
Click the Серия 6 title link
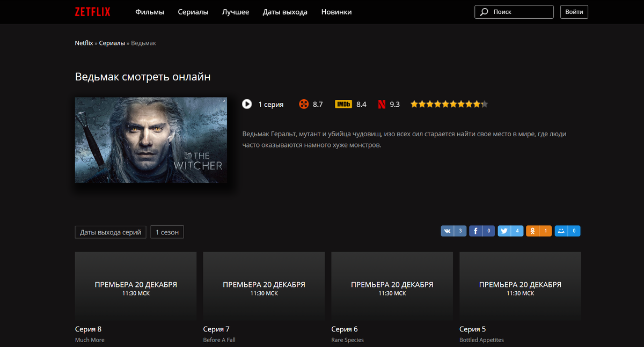coord(345,329)
